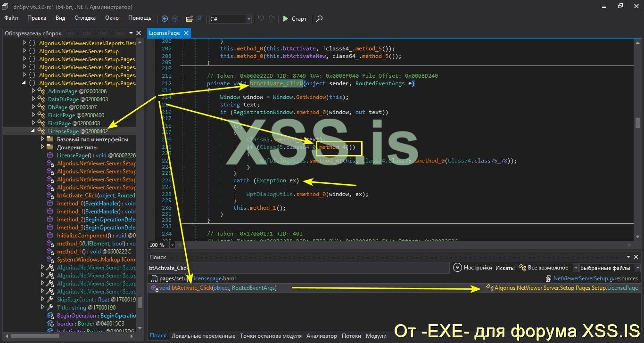Viewport: 644px width, 343px height.
Task: Click the undo arrow icon
Action: coord(261,19)
